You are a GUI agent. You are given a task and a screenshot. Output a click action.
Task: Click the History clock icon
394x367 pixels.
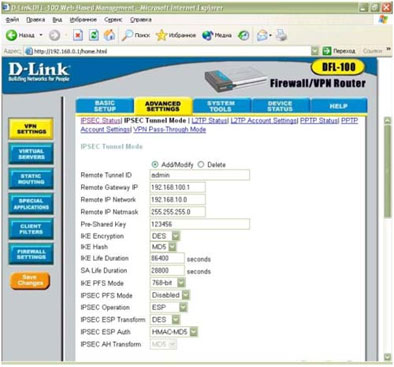[x=244, y=35]
